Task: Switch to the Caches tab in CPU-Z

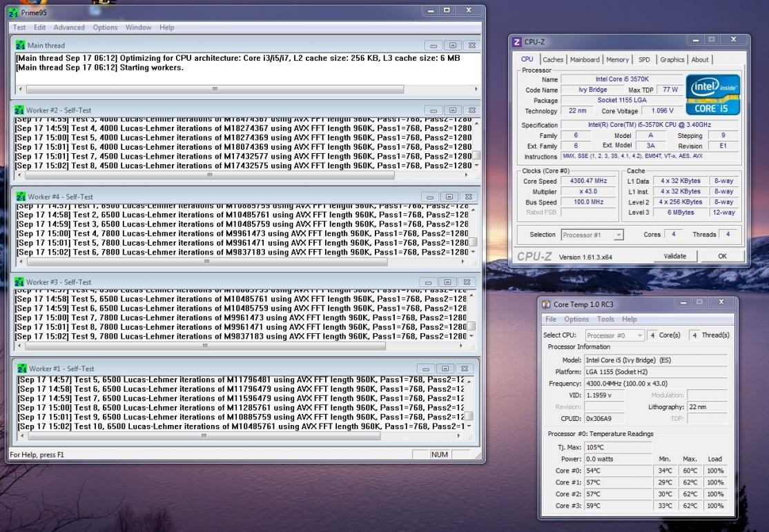Action: coord(553,59)
